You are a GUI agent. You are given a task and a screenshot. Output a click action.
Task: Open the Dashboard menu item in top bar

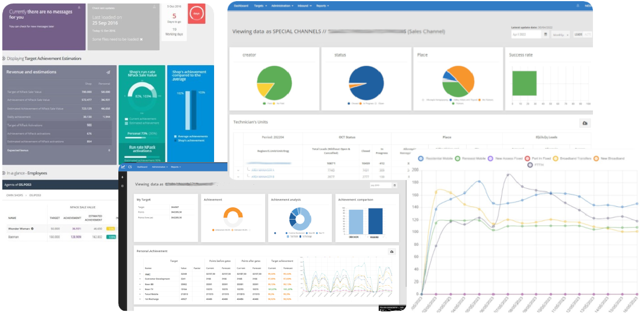point(240,5)
